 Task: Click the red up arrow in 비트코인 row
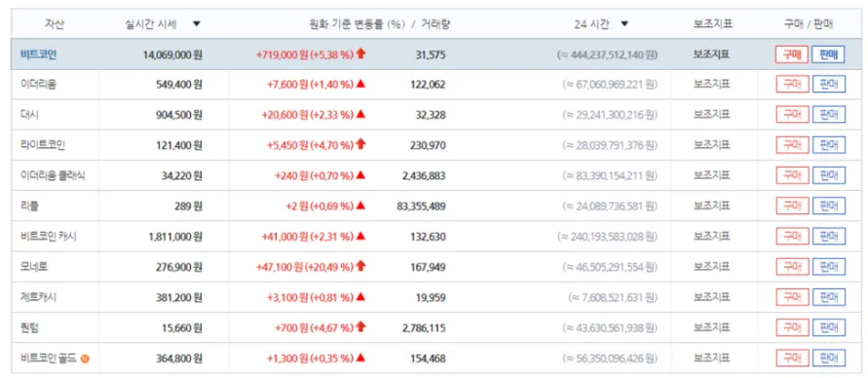click(360, 54)
